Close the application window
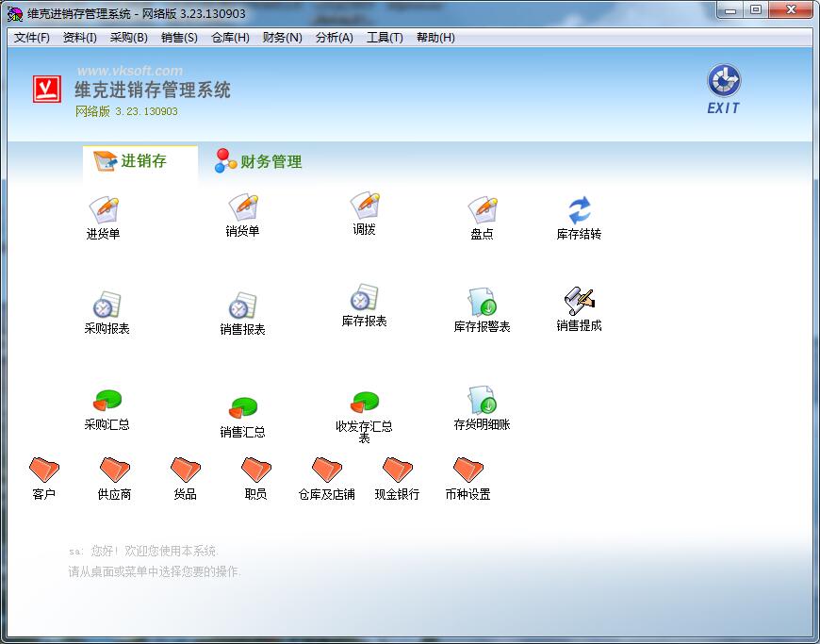The height and width of the screenshot is (644, 820). [x=791, y=10]
